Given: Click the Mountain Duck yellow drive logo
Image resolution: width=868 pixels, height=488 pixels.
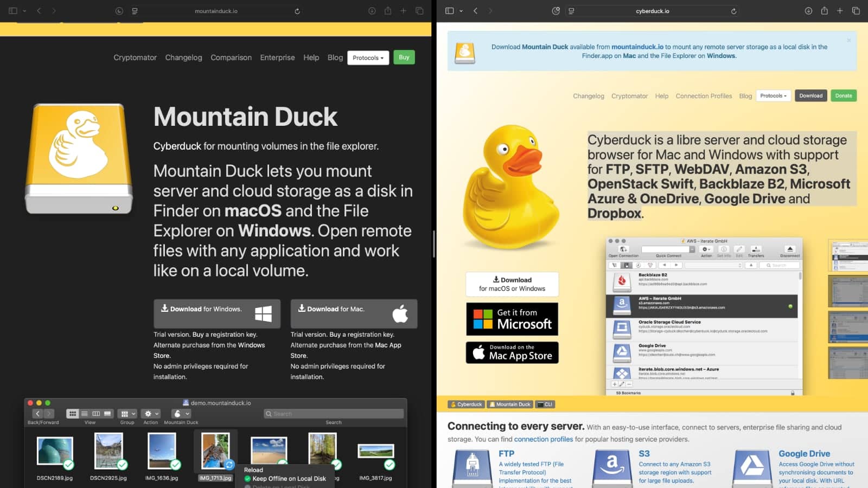Looking at the screenshot, I should (x=79, y=158).
